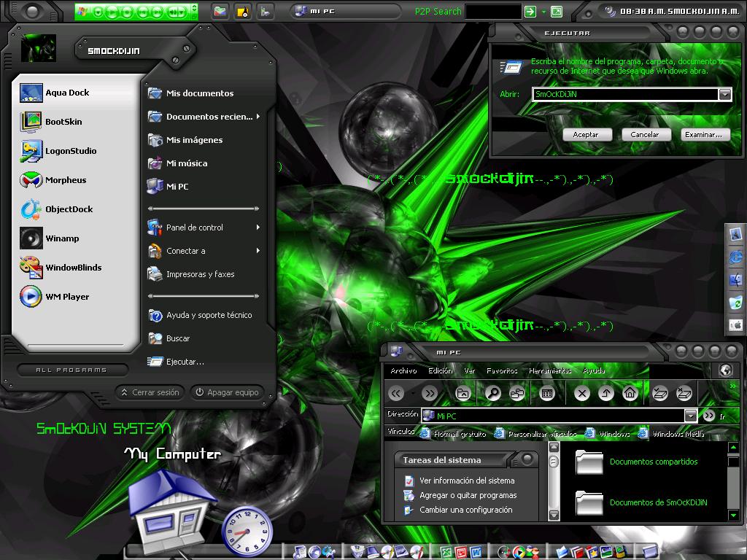Open the Dirección address bar dropdown
The image size is (747, 560).
(690, 416)
